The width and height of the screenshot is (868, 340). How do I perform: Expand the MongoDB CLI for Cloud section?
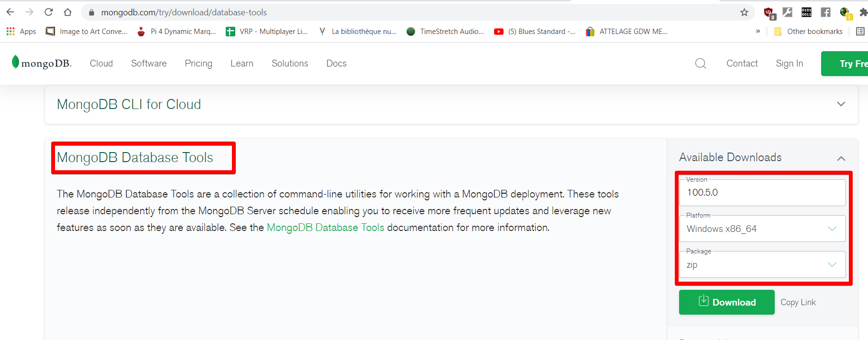point(841,104)
